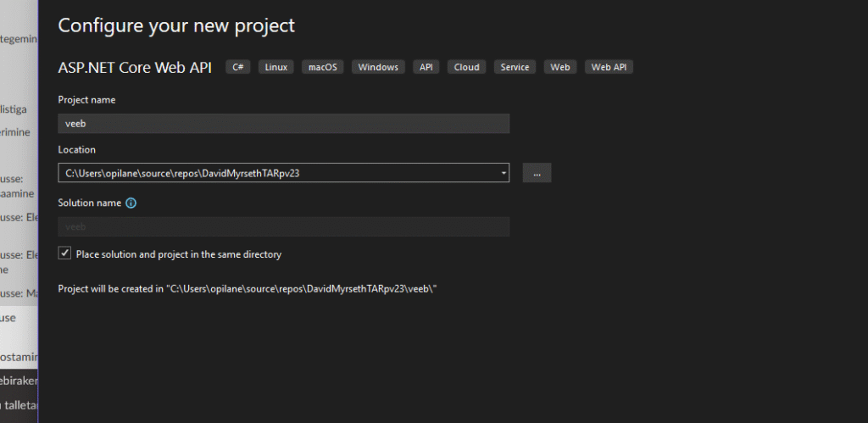Click the ASP.NET Core Web API template title
Image resolution: width=868 pixels, height=423 pixels.
coord(135,68)
